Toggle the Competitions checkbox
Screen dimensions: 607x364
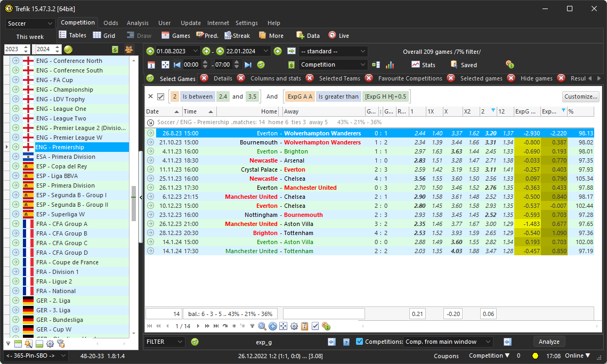point(359,342)
